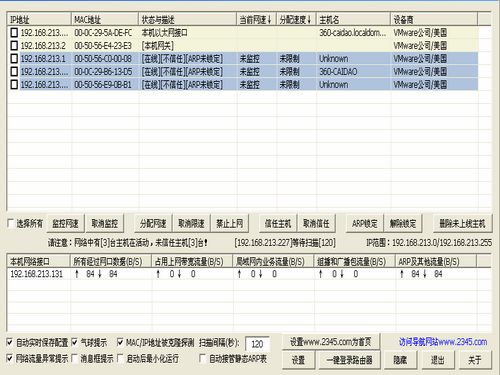Click the 信任主机 button
The image size is (500, 375).
278,223
